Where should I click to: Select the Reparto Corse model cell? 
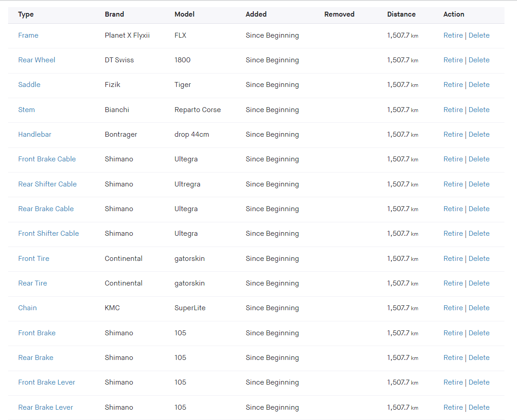pyautogui.click(x=197, y=110)
